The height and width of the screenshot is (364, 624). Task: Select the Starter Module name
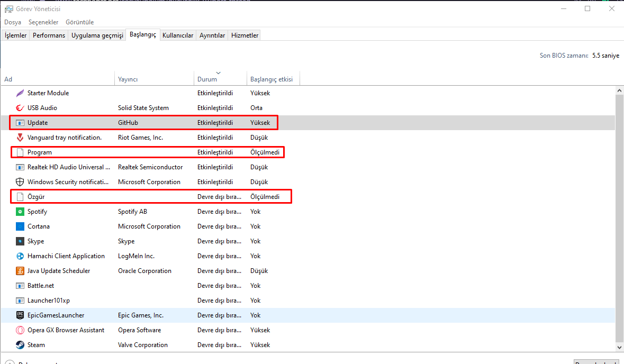[x=48, y=93]
